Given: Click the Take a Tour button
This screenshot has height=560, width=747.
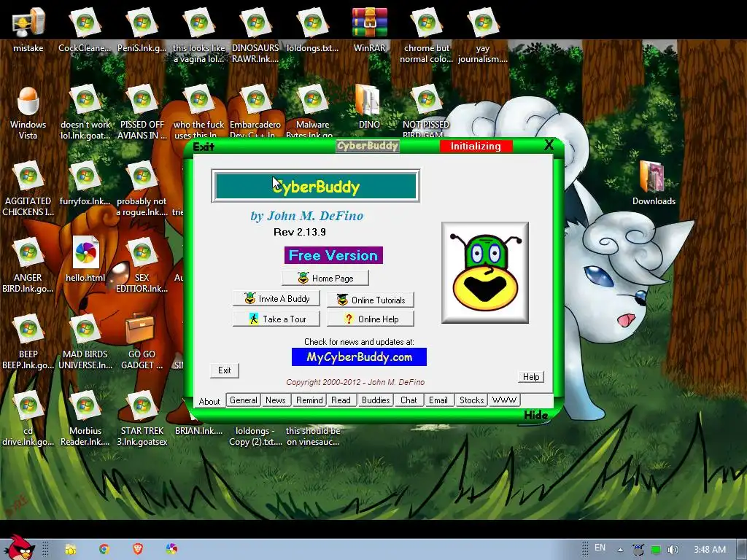Looking at the screenshot, I should [276, 319].
